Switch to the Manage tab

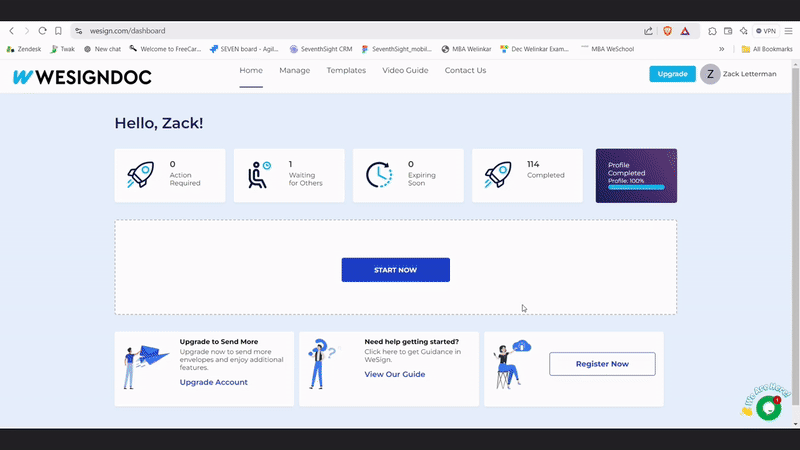point(294,71)
